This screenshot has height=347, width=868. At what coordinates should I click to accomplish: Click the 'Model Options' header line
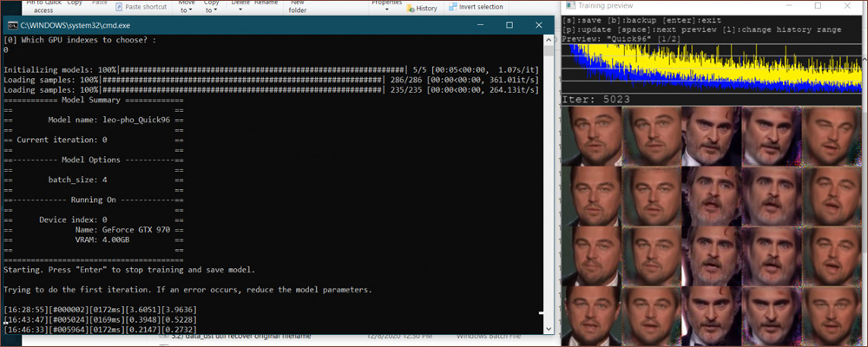pyautogui.click(x=94, y=160)
